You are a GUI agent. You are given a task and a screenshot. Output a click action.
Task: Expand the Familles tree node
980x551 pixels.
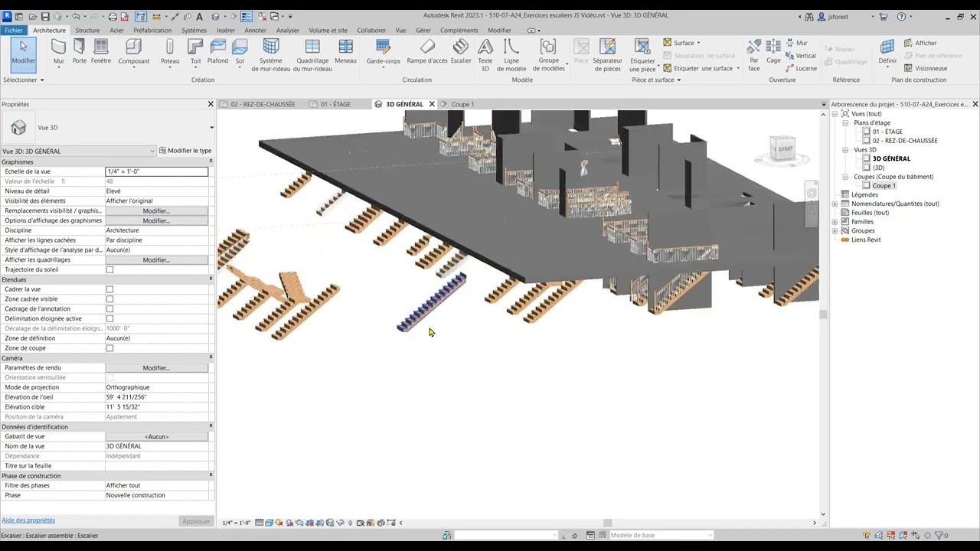tap(835, 222)
